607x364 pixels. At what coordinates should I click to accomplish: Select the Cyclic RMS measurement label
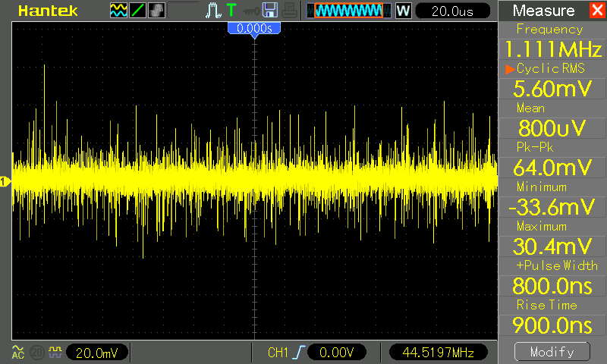(551, 69)
